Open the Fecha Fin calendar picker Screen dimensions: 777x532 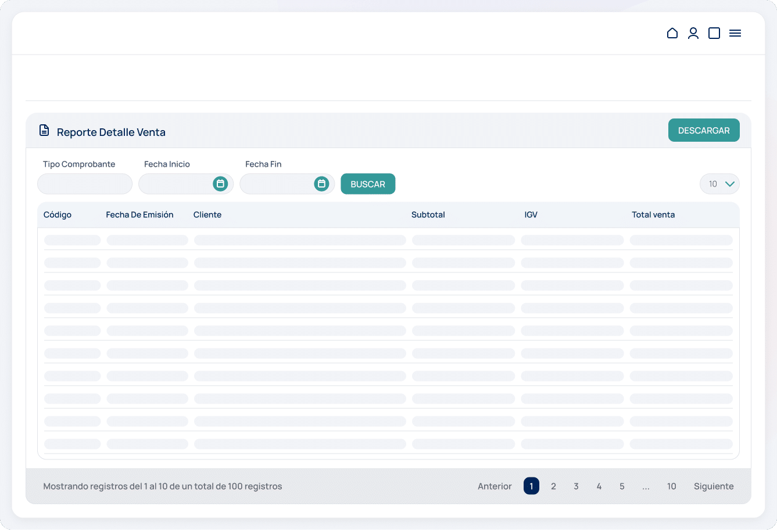(x=321, y=184)
